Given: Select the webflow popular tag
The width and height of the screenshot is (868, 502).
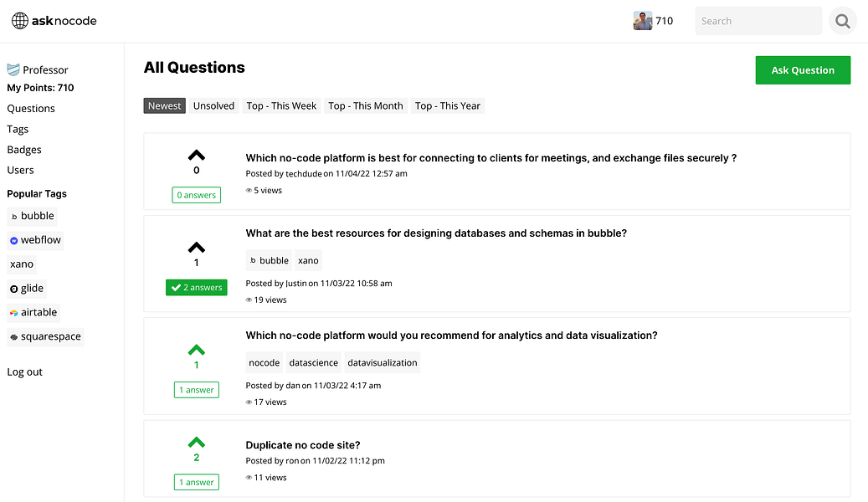Looking at the screenshot, I should (x=35, y=240).
